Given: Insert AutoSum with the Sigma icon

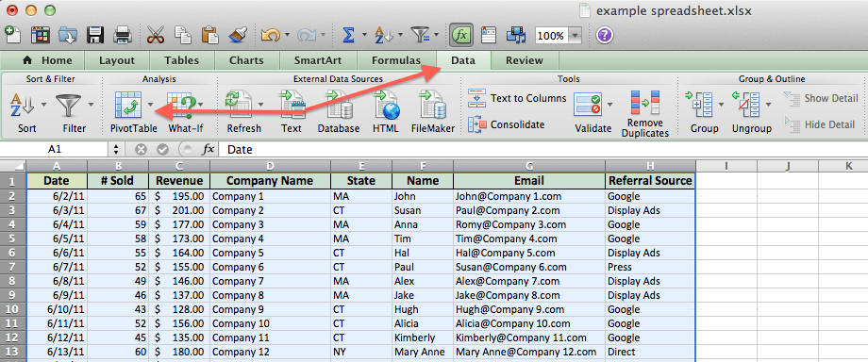Looking at the screenshot, I should (348, 36).
